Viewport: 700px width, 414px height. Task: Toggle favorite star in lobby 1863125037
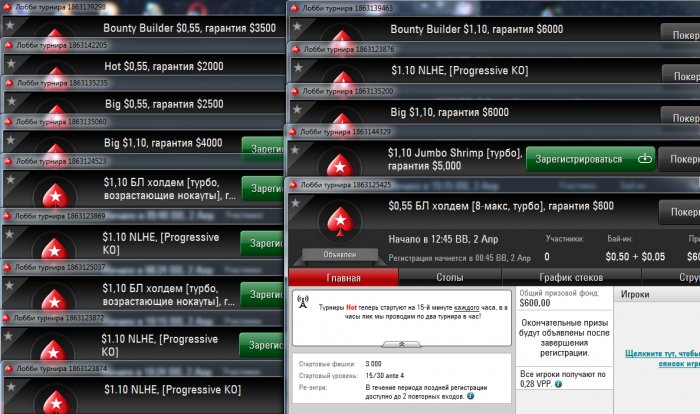[9, 285]
